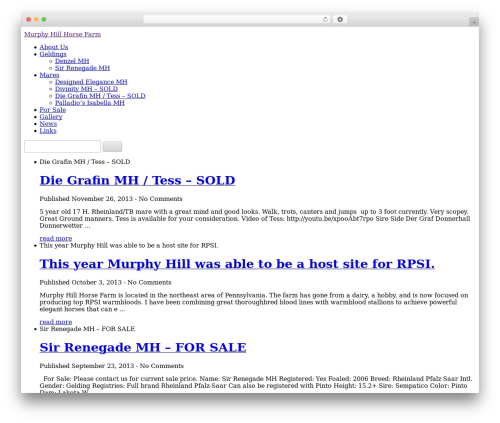Open Designed Elegance MH page
The width and height of the screenshot is (500, 423).
coord(91,82)
